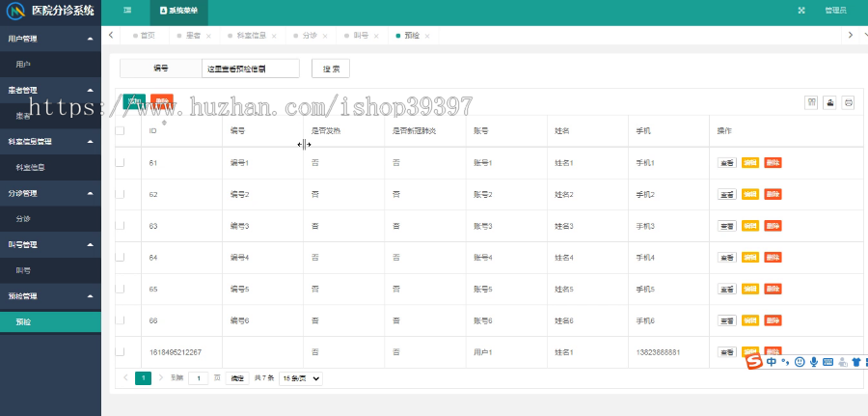Close the 患者 tab
Viewport: 868px width, 416px height.
pos(208,36)
